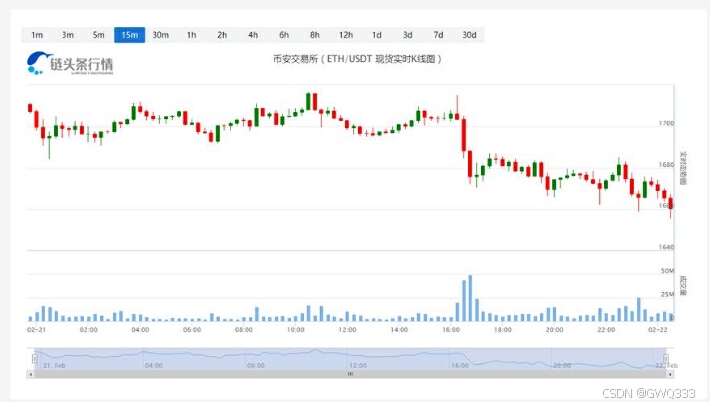The height and width of the screenshot is (406, 710).
Task: Select the 6h interval tab
Action: pyautogui.click(x=284, y=35)
